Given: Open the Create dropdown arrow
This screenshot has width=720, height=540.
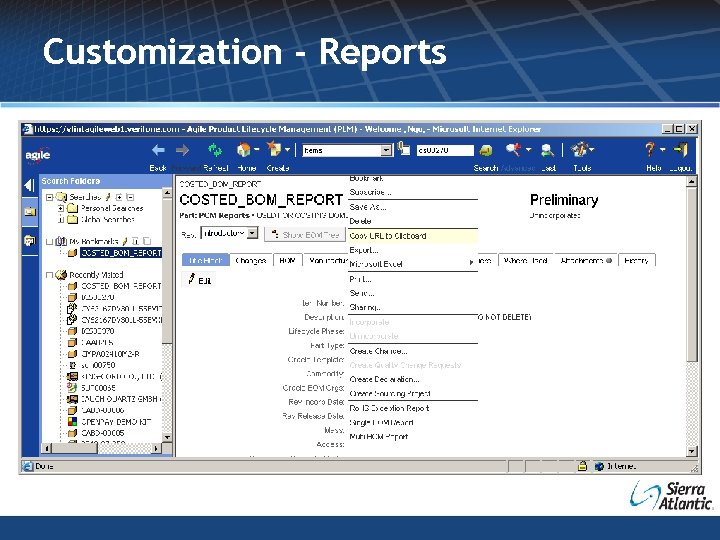Looking at the screenshot, I should [x=287, y=150].
